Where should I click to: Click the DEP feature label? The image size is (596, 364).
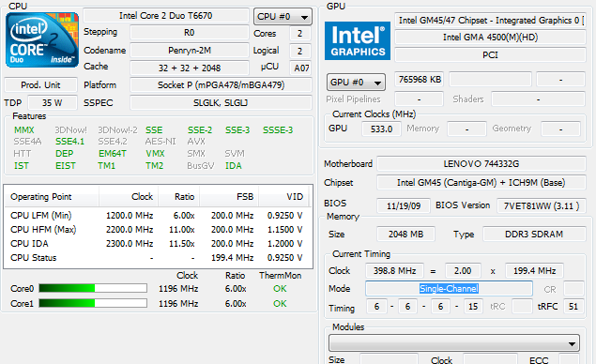(64, 154)
